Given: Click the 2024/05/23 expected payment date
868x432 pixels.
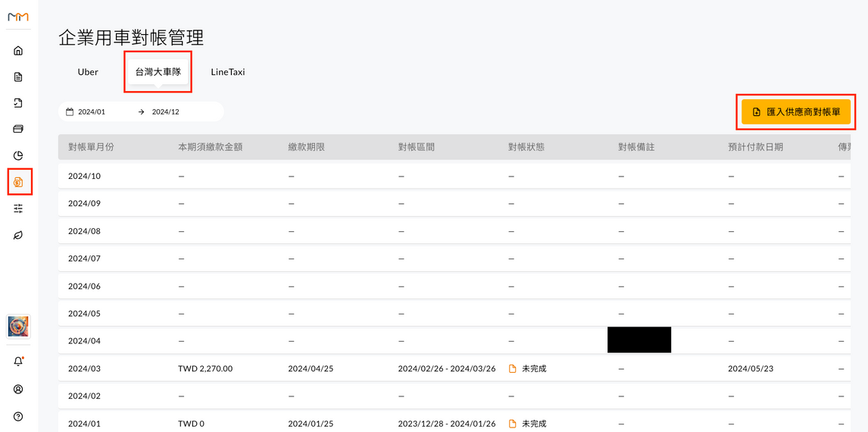Looking at the screenshot, I should (750, 369).
